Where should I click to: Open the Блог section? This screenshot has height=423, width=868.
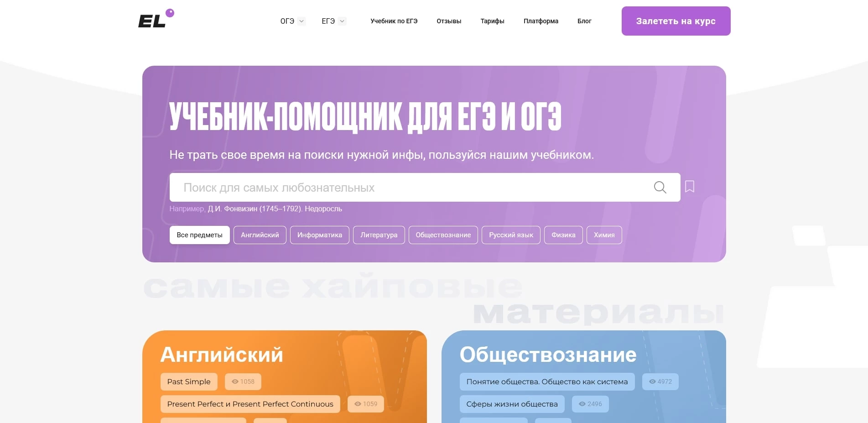(x=585, y=21)
